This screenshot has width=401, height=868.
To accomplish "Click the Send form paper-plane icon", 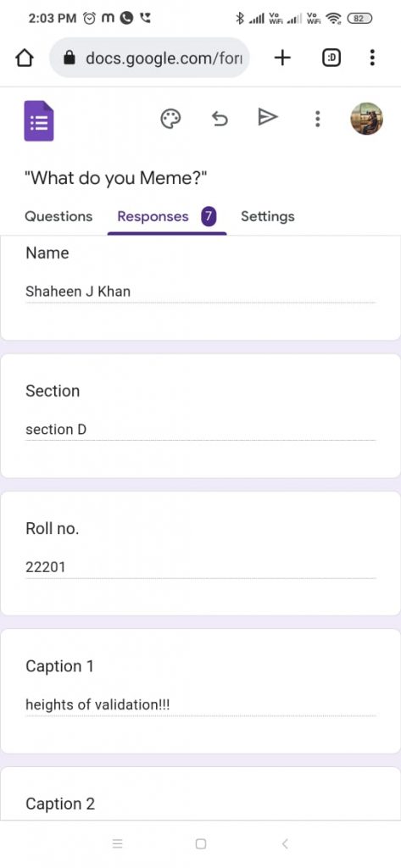I will (x=268, y=117).
